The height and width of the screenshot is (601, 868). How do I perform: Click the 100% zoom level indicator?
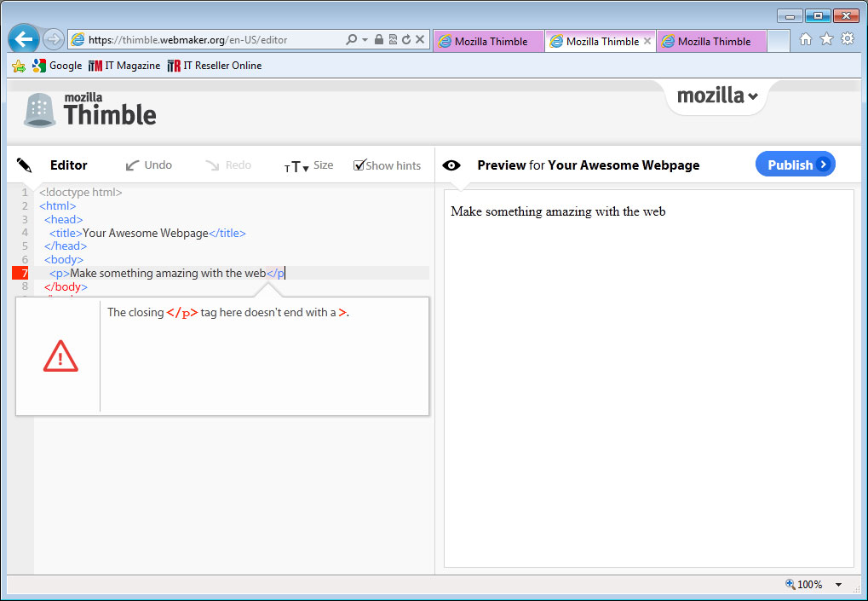tap(804, 585)
